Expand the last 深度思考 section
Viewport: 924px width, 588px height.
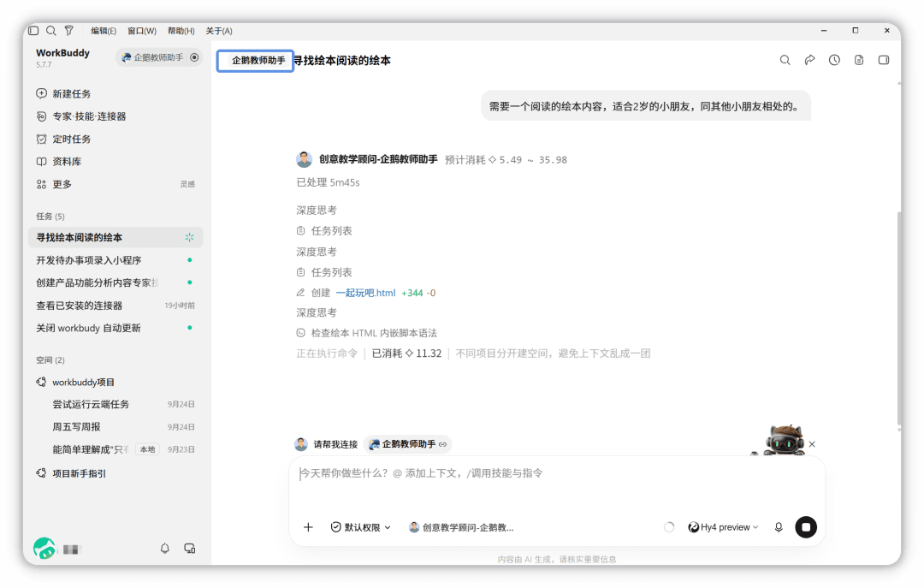[317, 312]
